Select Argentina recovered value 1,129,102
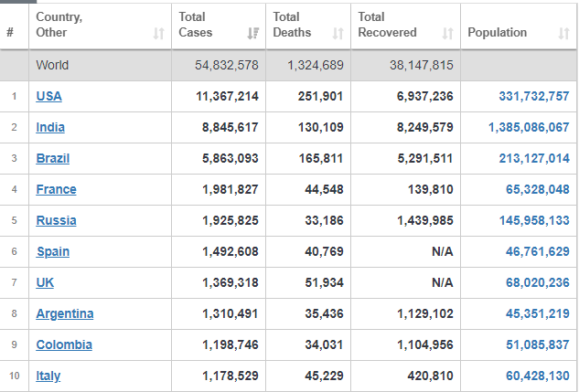Screen dimensions: 579x392 (x=424, y=313)
